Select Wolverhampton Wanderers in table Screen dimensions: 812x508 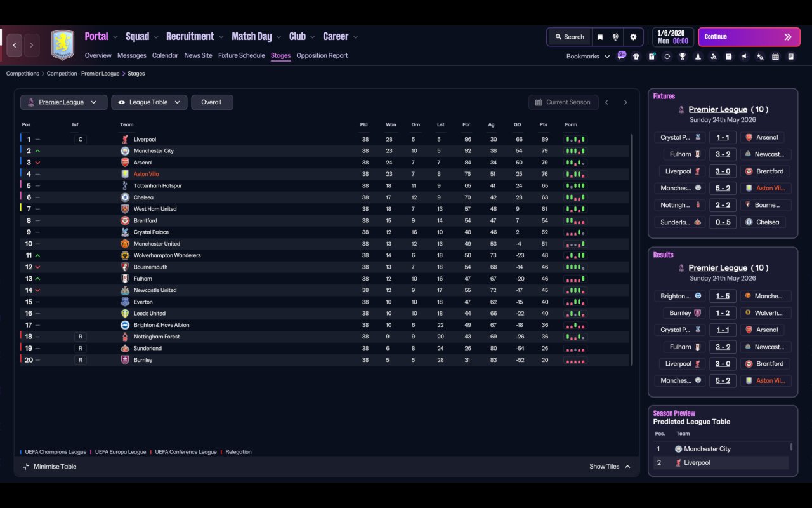tap(167, 255)
